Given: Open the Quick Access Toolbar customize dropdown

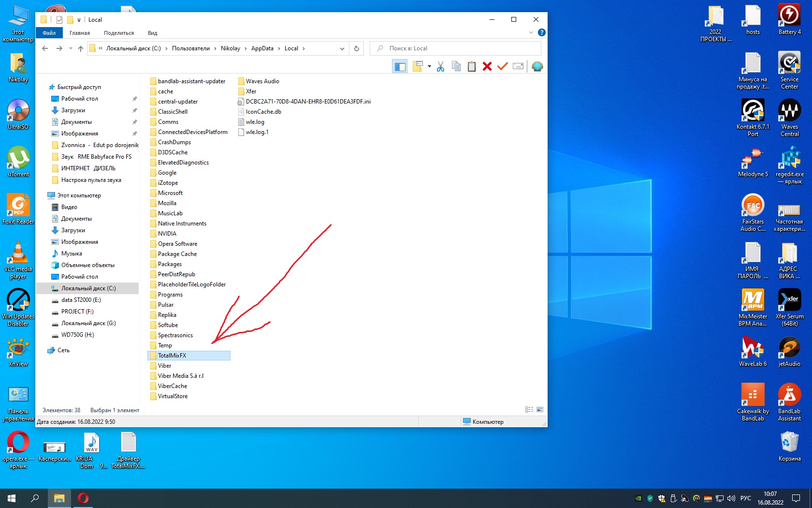Looking at the screenshot, I should point(79,20).
